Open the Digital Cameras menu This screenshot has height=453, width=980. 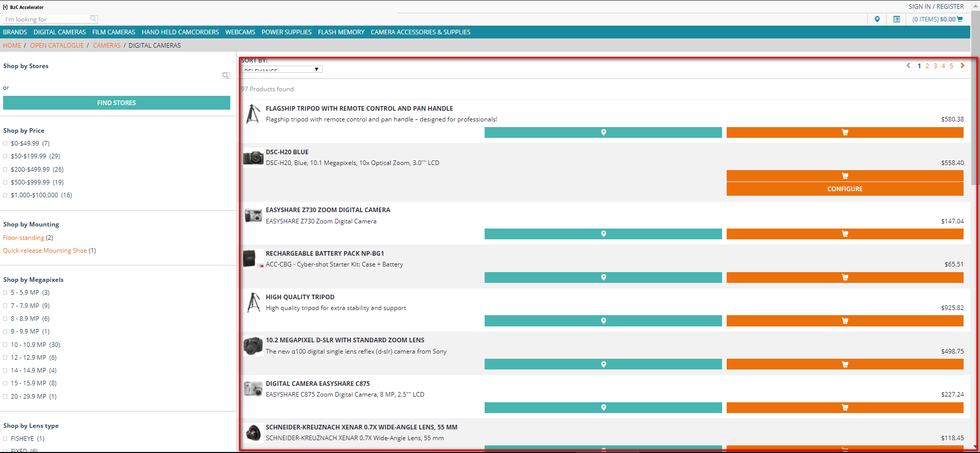59,32
